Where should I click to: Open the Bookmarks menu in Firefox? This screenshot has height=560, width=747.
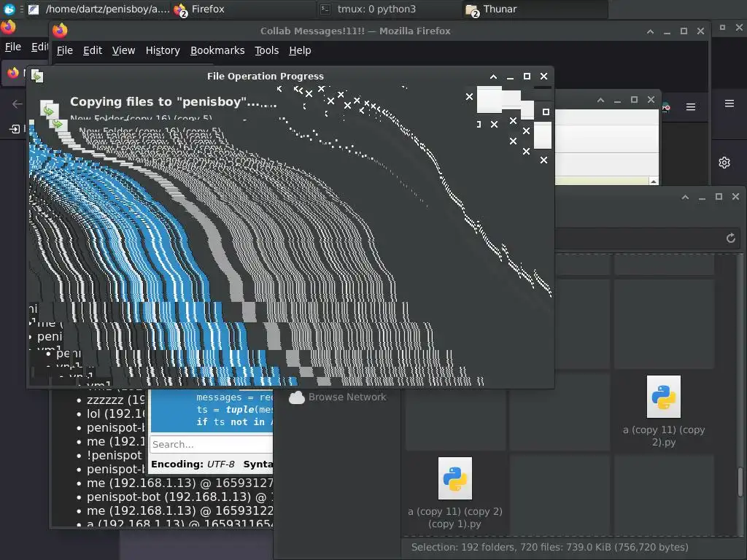(x=217, y=50)
